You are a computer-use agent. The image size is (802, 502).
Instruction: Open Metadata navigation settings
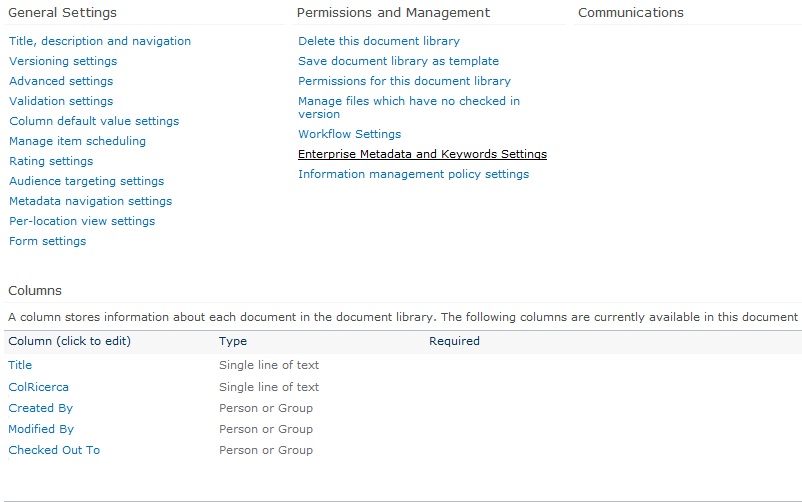[x=91, y=201]
